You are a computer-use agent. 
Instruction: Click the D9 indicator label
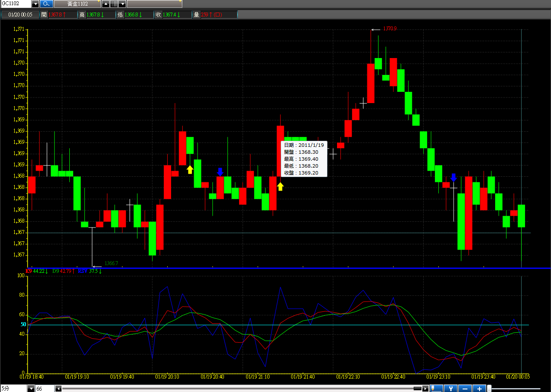click(x=55, y=271)
